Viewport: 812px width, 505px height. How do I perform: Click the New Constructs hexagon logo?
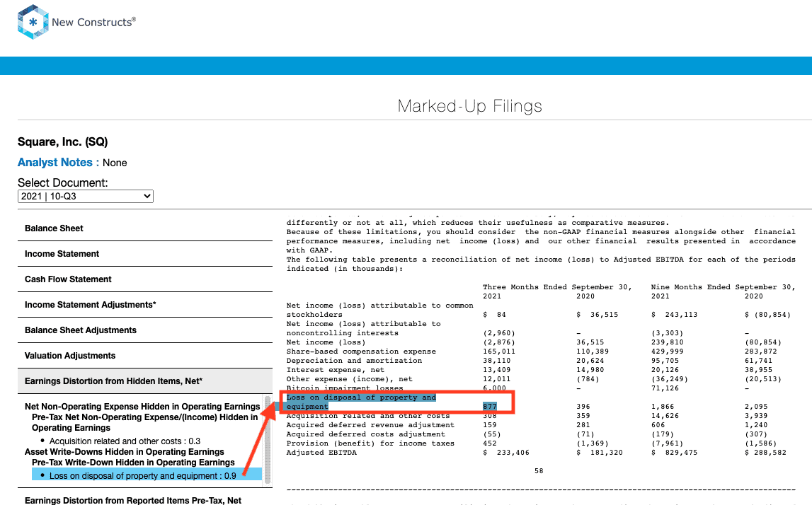(x=33, y=22)
